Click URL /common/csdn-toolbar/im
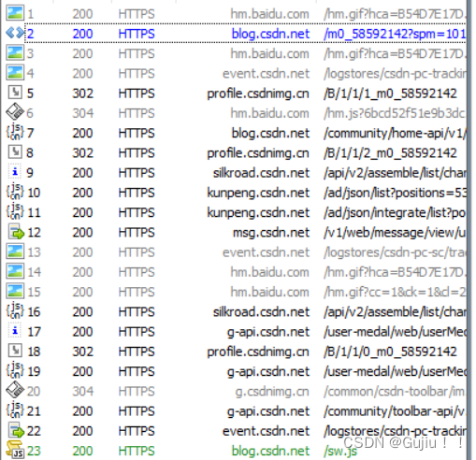 (x=395, y=391)
